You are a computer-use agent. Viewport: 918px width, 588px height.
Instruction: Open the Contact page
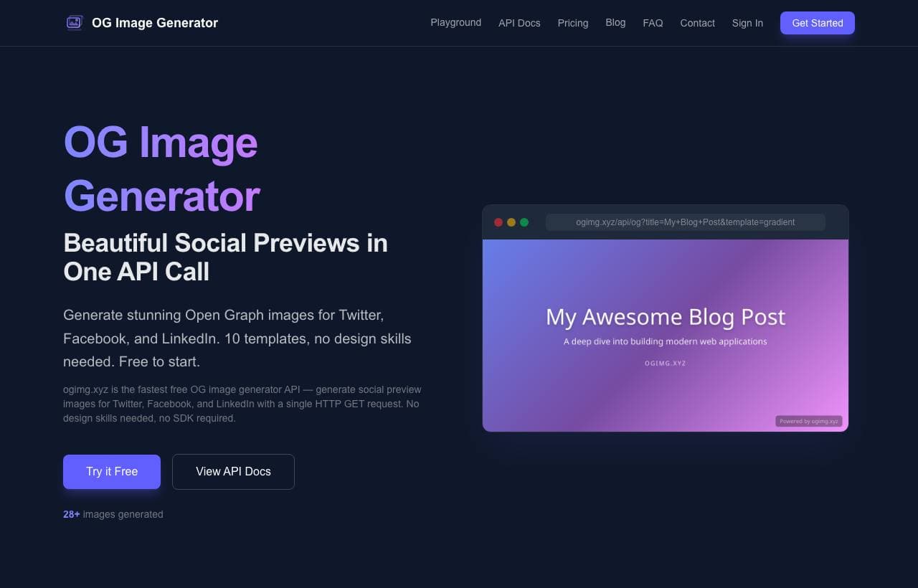[x=697, y=23]
